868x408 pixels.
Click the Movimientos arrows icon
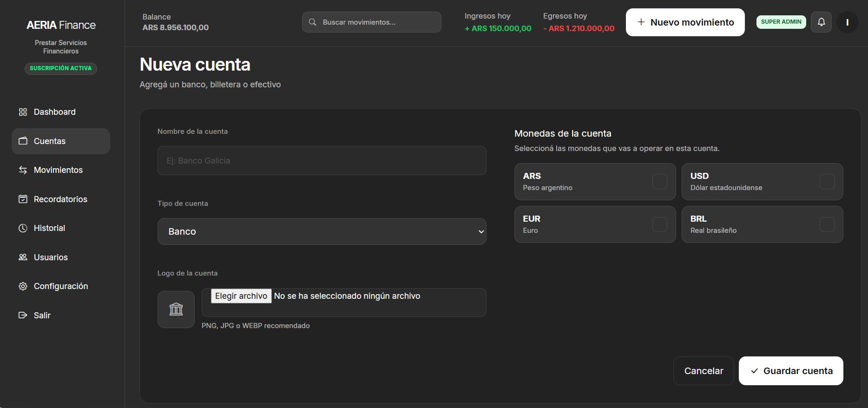(23, 170)
